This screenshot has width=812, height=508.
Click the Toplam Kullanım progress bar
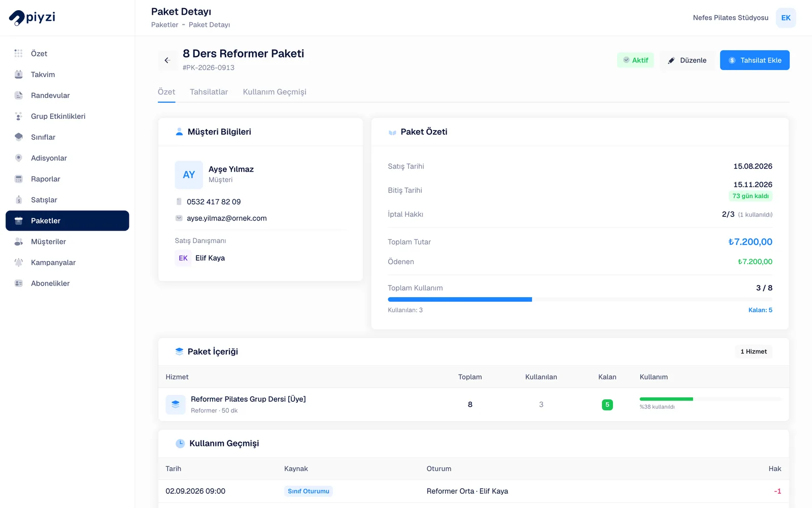[580, 300]
